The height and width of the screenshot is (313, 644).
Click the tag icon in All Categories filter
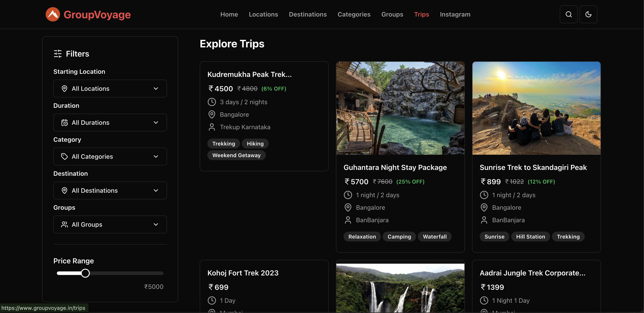pos(64,156)
